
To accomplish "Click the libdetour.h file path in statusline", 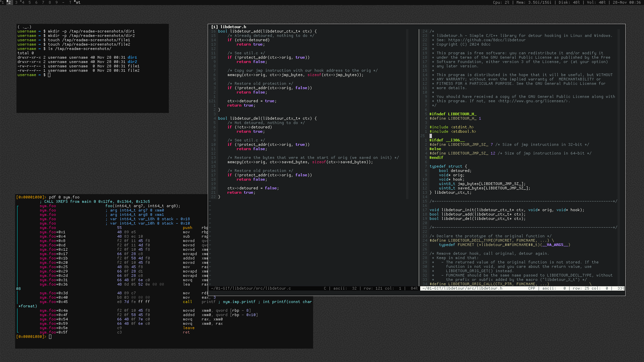I will click(462, 288).
